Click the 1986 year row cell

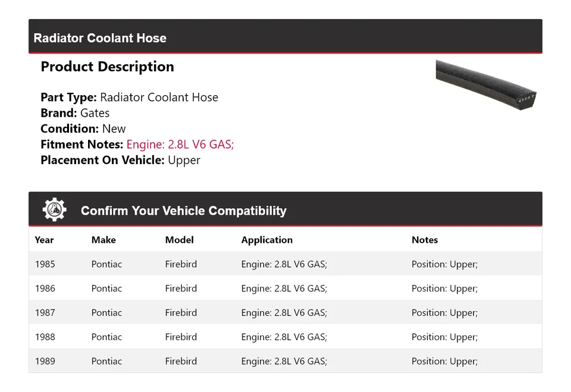(45, 288)
